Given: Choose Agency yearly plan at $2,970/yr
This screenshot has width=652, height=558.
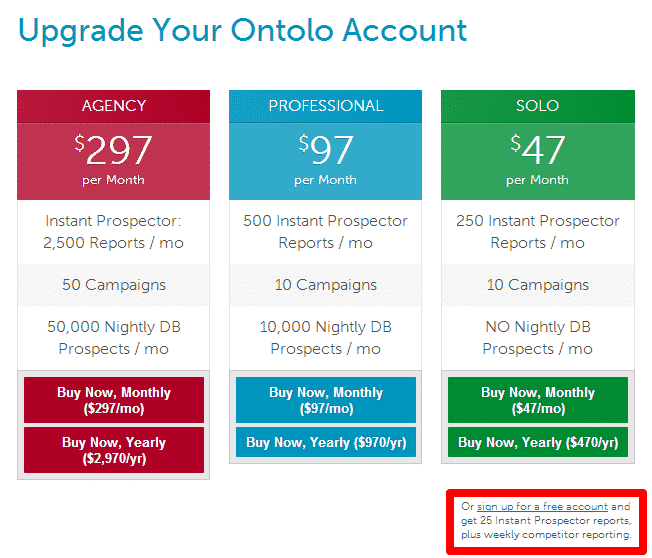Looking at the screenshot, I should pyautogui.click(x=114, y=450).
